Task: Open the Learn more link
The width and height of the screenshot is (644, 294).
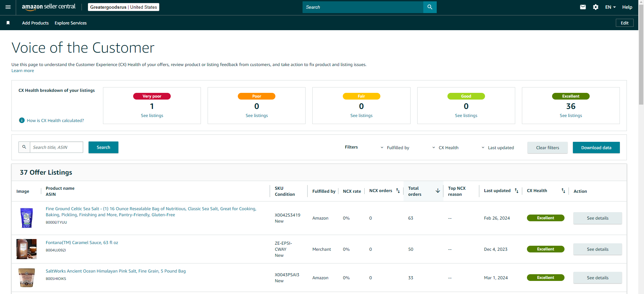Action: 22,70
